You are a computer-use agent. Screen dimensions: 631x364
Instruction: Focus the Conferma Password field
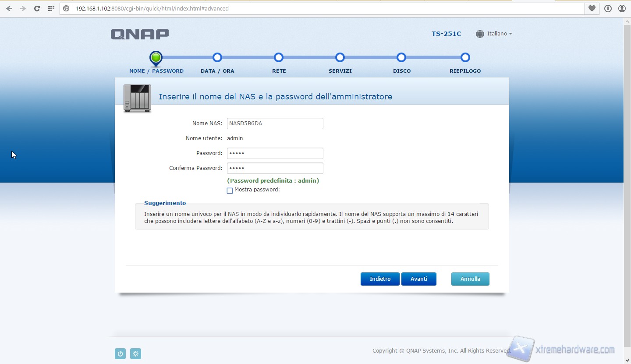tap(275, 168)
